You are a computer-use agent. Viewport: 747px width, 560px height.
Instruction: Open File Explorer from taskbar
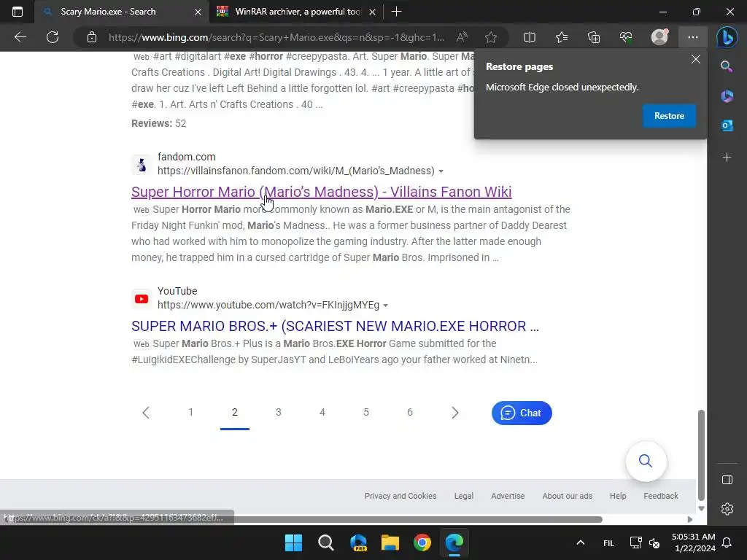click(x=390, y=542)
